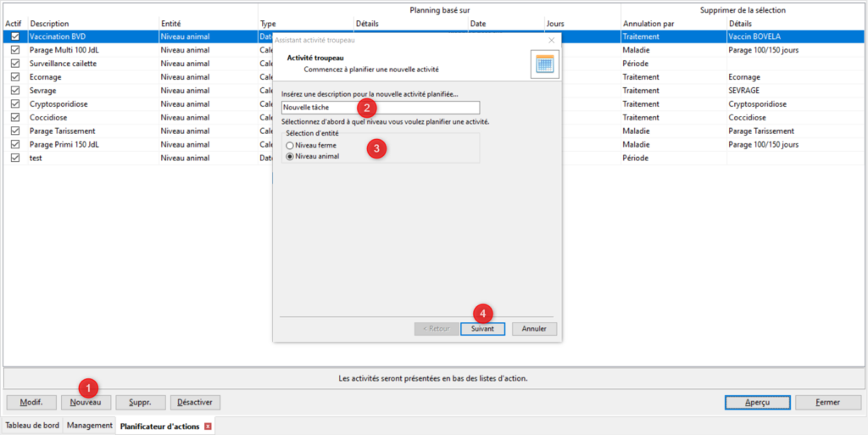The width and height of the screenshot is (868, 435).
Task: Click the Nouveau button
Action: pyautogui.click(x=85, y=402)
